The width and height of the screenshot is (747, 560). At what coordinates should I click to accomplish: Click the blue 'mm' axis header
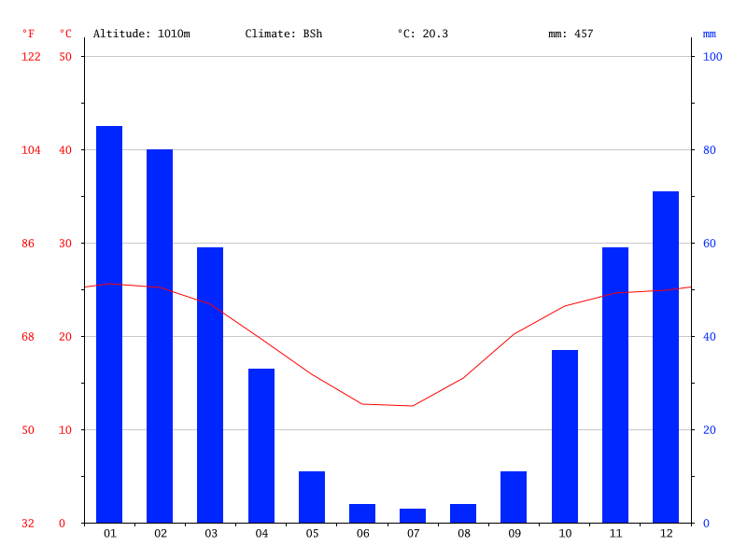click(x=712, y=35)
